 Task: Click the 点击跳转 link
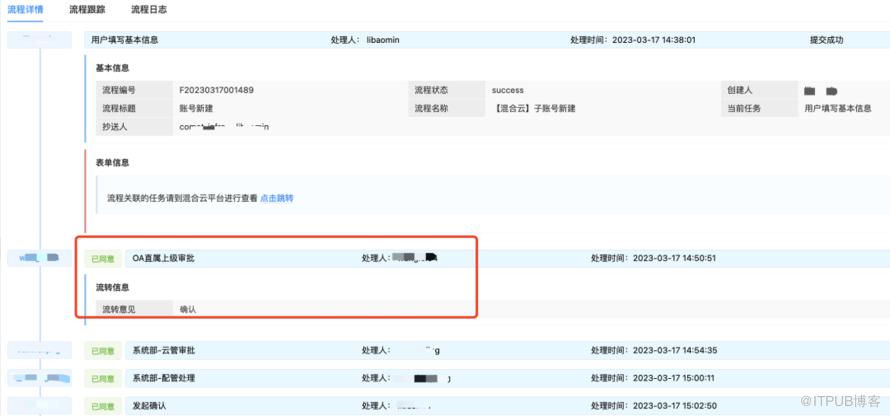277,198
